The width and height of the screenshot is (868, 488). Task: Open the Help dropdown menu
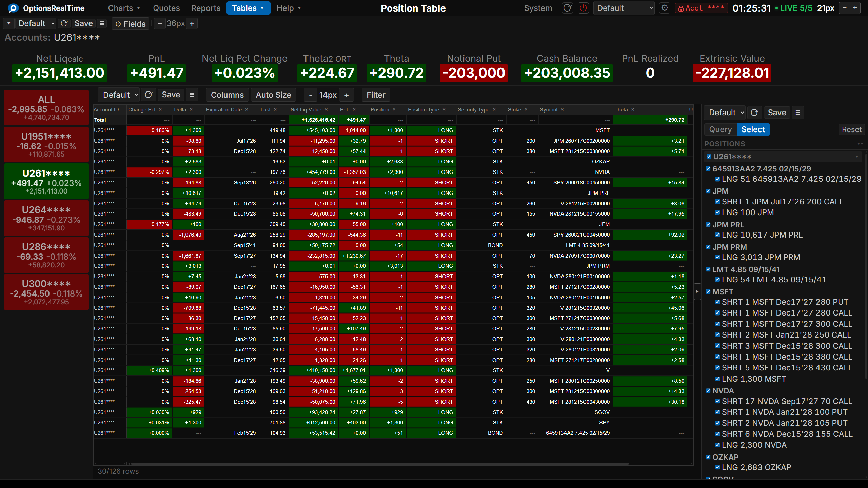[289, 8]
